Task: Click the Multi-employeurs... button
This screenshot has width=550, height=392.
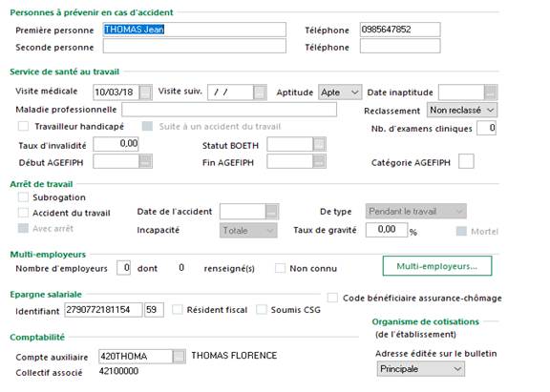Action: coord(437,266)
